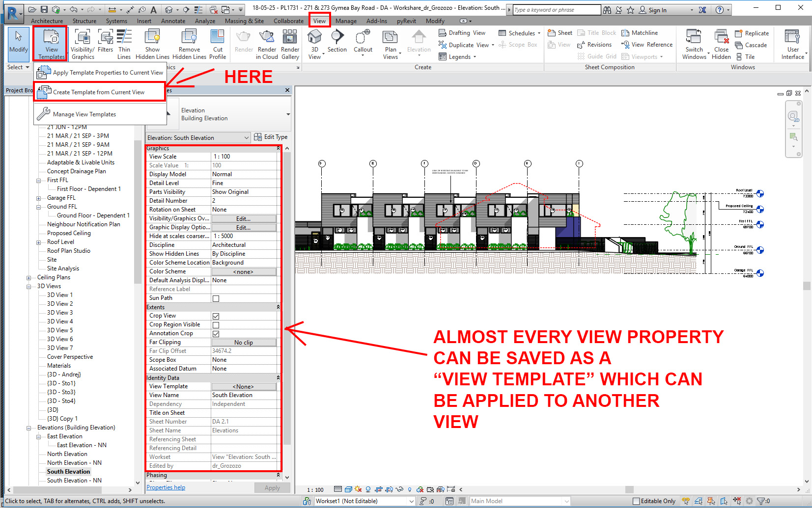Enable the Sun Path checkbox
Viewport: 812px width, 508px height.
(x=215, y=298)
